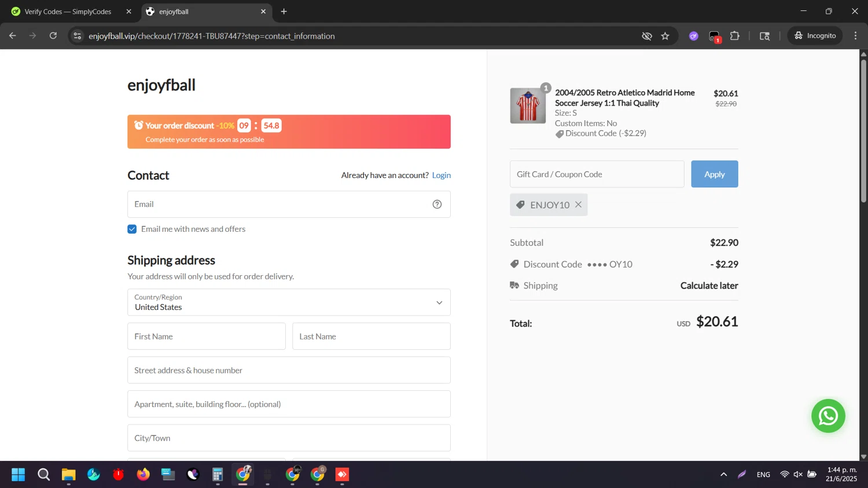The height and width of the screenshot is (488, 868).
Task: Click the ENJOY10 coupon tag
Action: pyautogui.click(x=549, y=205)
